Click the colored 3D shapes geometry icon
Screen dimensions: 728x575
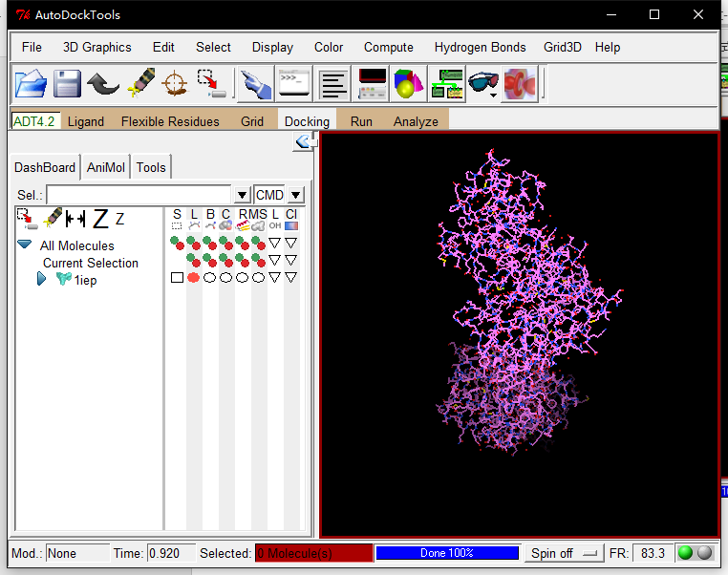click(408, 84)
